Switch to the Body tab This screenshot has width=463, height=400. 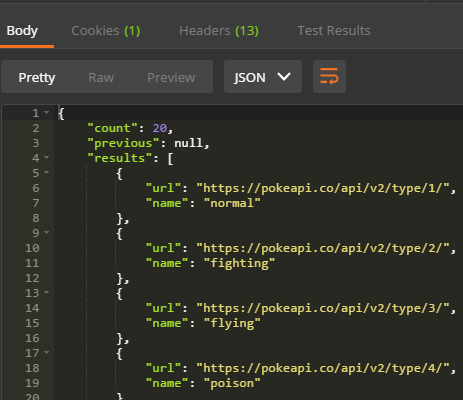pyautogui.click(x=22, y=31)
